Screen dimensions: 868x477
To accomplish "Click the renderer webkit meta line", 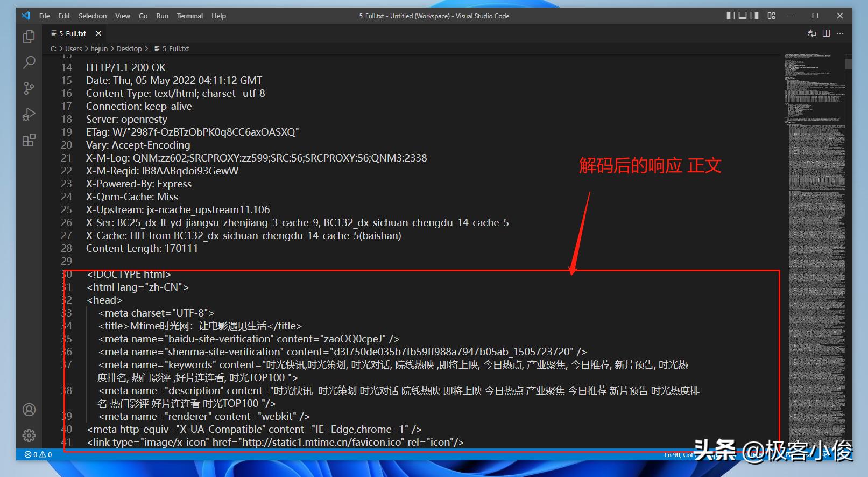I will coord(204,416).
